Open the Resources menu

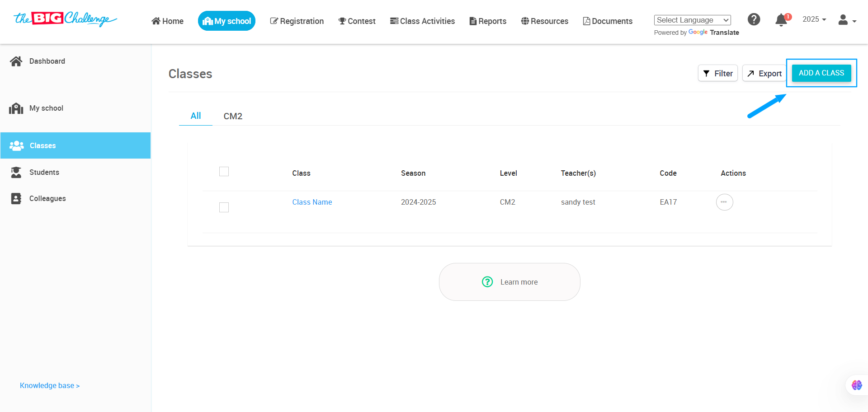pos(544,21)
